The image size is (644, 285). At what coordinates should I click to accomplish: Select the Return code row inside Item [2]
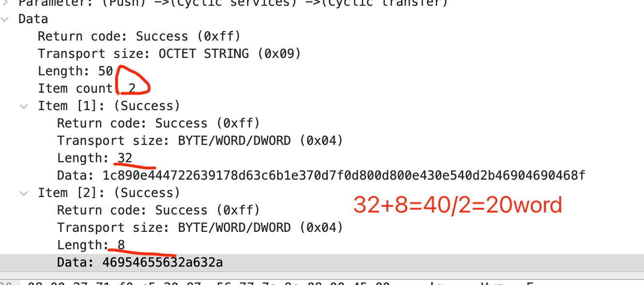tap(159, 211)
